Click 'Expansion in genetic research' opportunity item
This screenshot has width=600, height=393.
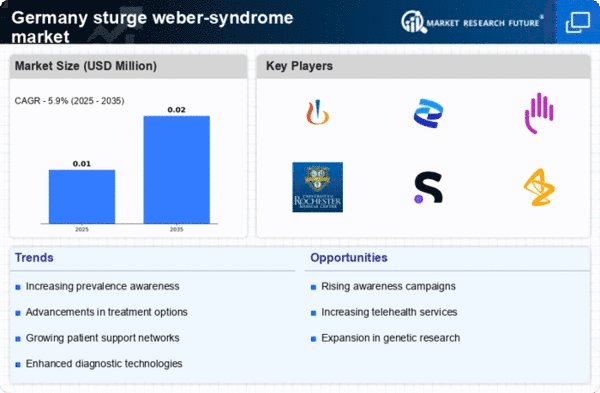click(390, 338)
